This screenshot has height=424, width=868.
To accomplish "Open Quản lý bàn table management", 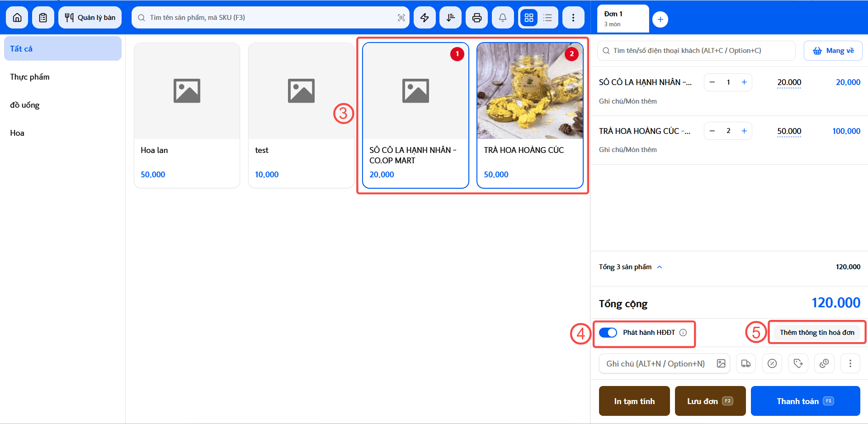I will coord(90,18).
